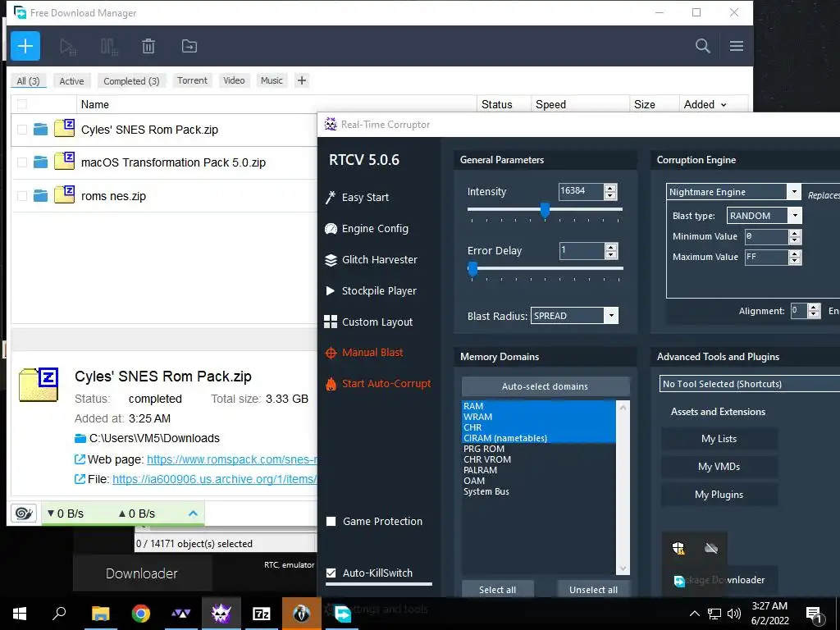Image resolution: width=840 pixels, height=630 pixels.
Task: Increase Intensity with stepper up arrow
Action: pos(610,188)
